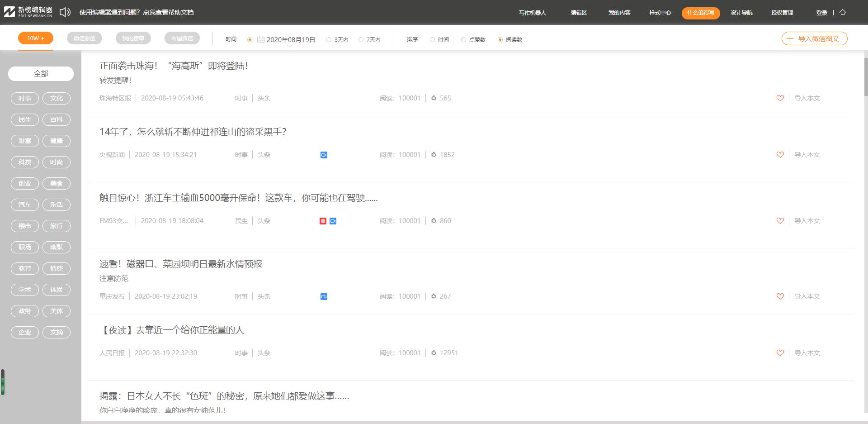Click thumbs-up icon beside 12951
The height and width of the screenshot is (424, 868).
point(434,353)
